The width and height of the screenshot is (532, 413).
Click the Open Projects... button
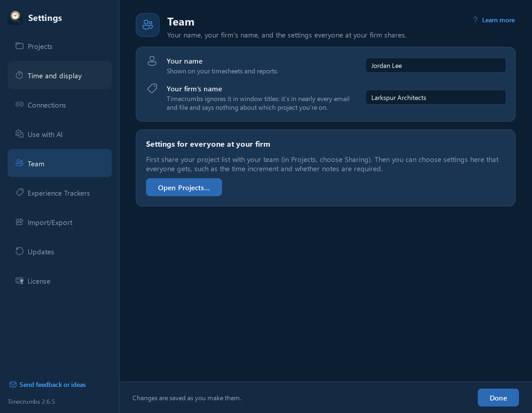(184, 187)
